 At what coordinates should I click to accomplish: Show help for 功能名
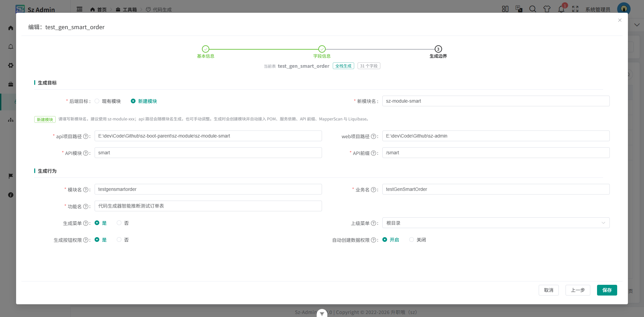tap(86, 206)
